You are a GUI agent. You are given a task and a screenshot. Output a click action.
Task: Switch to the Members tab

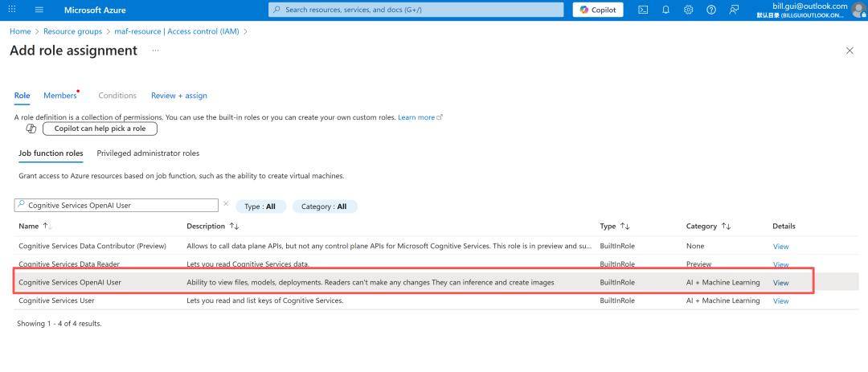click(x=60, y=96)
